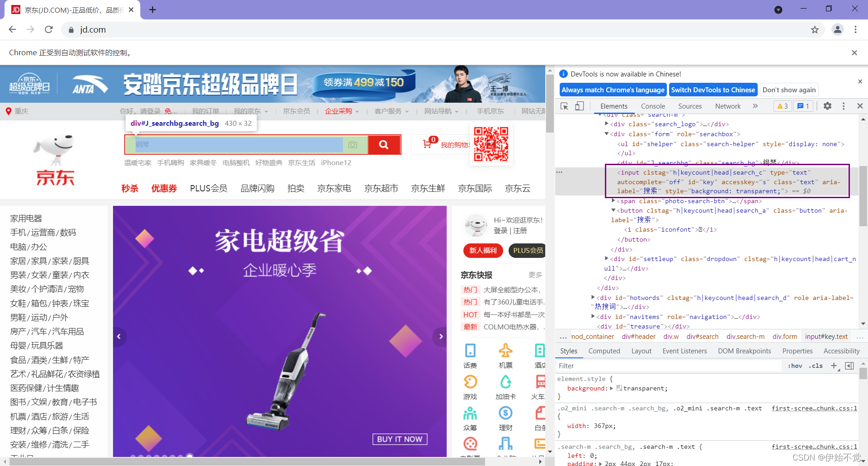
Task: Open the Chrome profile avatar
Action: [838, 30]
